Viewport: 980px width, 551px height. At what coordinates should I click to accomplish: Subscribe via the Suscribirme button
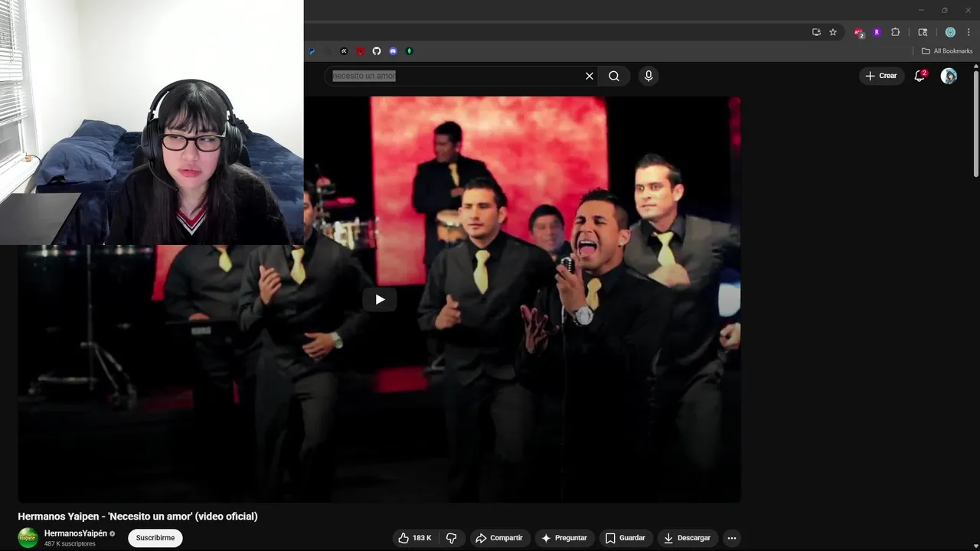click(155, 538)
